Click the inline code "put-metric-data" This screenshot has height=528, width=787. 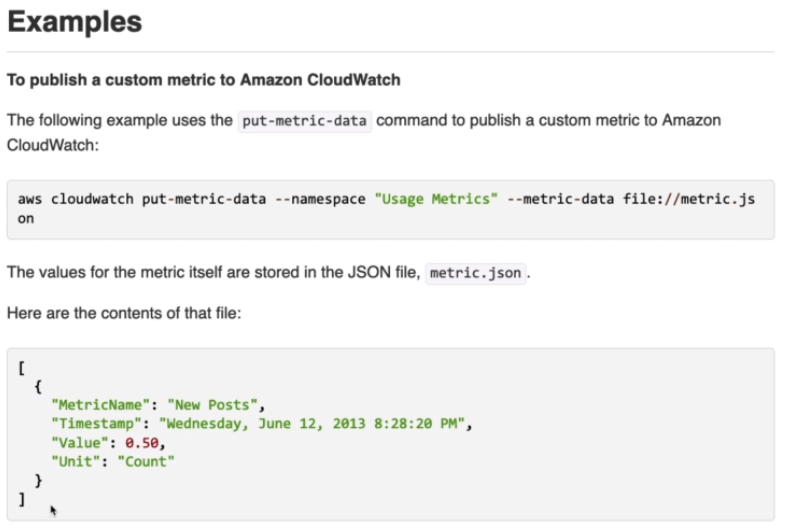pyautogui.click(x=304, y=121)
